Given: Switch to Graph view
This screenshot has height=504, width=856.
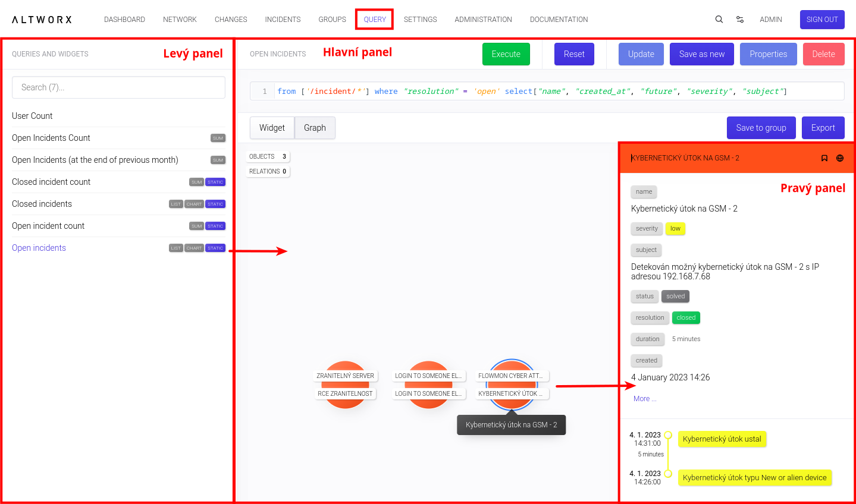Looking at the screenshot, I should coord(315,128).
